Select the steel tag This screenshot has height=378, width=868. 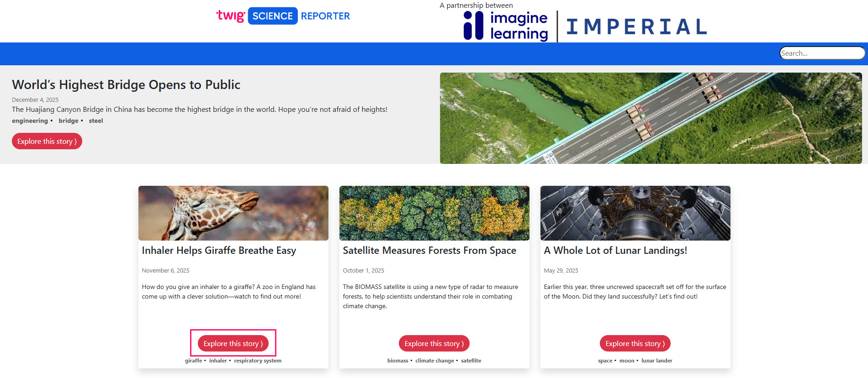[x=96, y=121]
